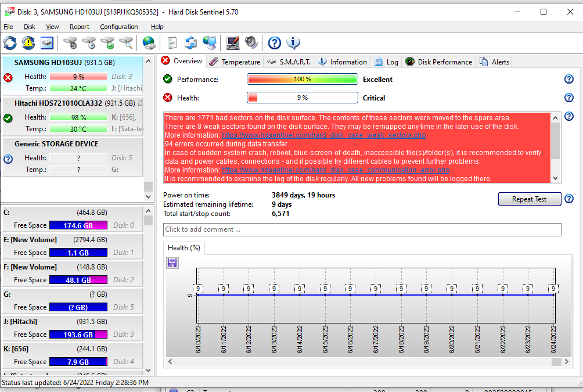Click the blue question mark toolbar icon
The height and width of the screenshot is (392, 583).
[275, 43]
